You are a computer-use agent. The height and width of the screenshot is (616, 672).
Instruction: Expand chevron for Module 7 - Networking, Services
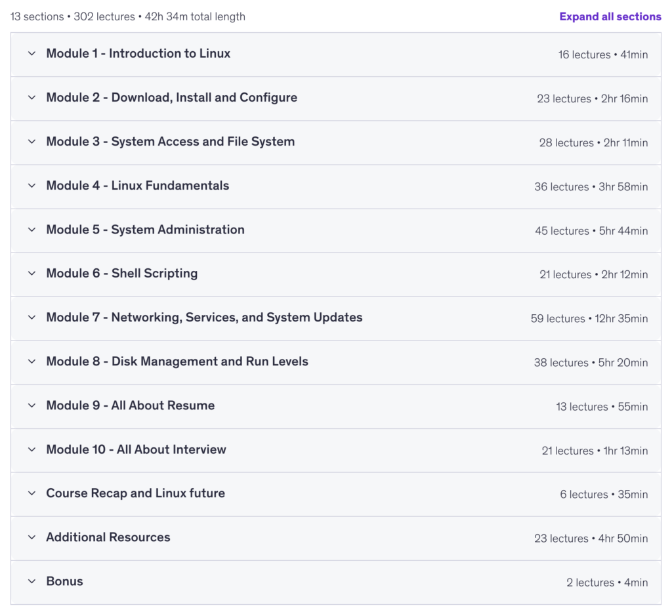point(31,318)
